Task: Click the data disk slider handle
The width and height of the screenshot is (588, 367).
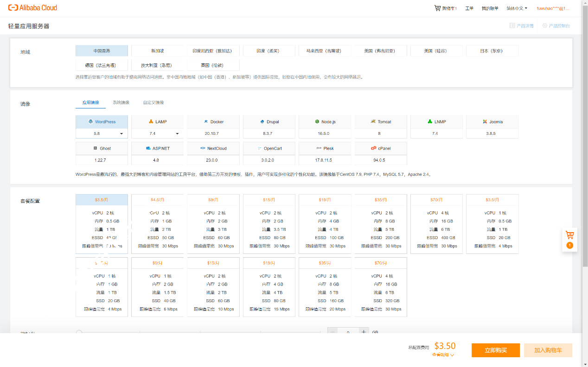Action: 79,332
